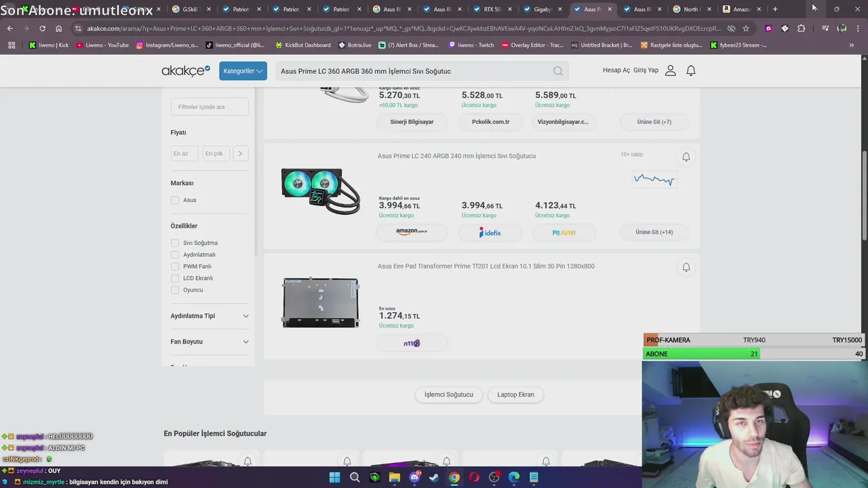Viewport: 868px width, 488px height.
Task: Bookmark this page with the star icon
Action: tap(746, 28)
